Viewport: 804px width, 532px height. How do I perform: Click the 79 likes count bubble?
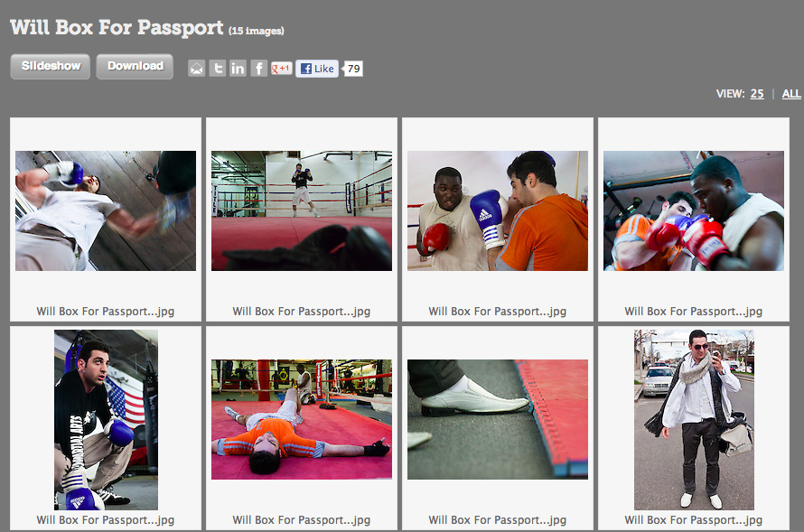tap(353, 69)
